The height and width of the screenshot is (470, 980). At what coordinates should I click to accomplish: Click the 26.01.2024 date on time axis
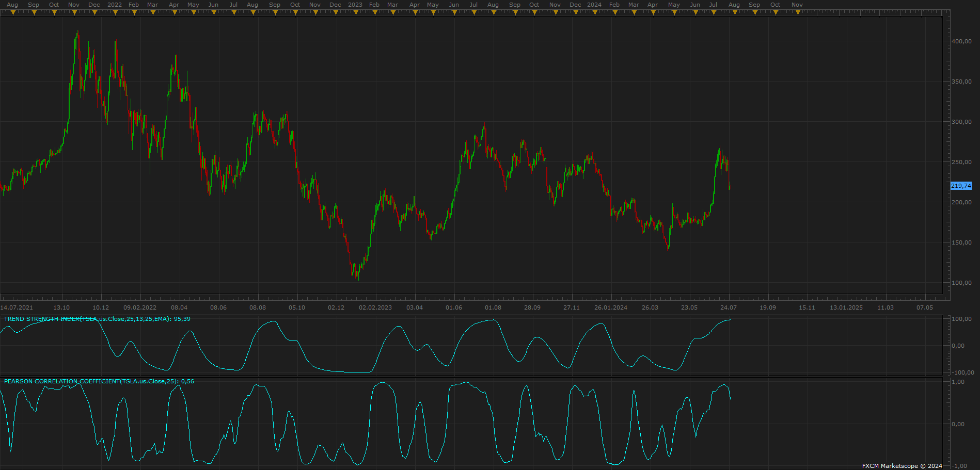611,307
